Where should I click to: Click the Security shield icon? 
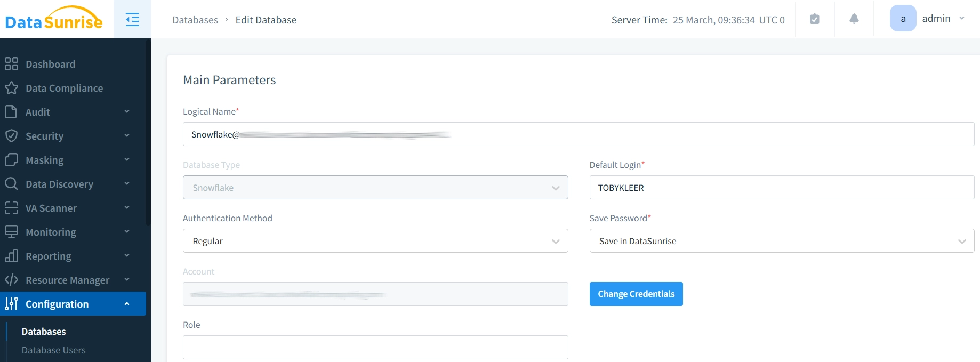tap(11, 136)
